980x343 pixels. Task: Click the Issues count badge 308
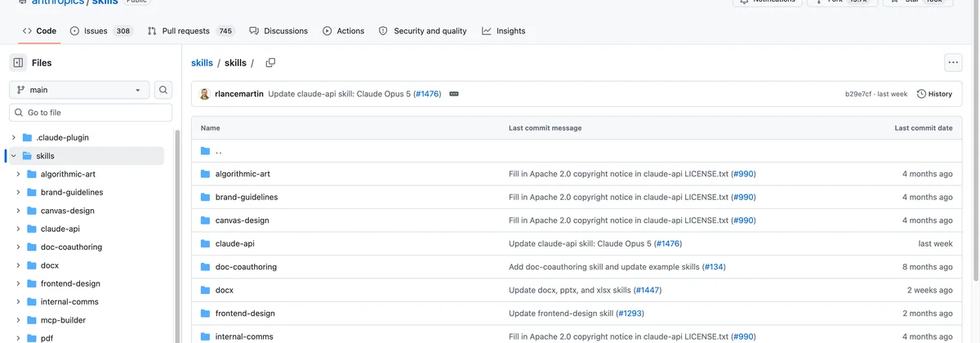pyautogui.click(x=123, y=31)
